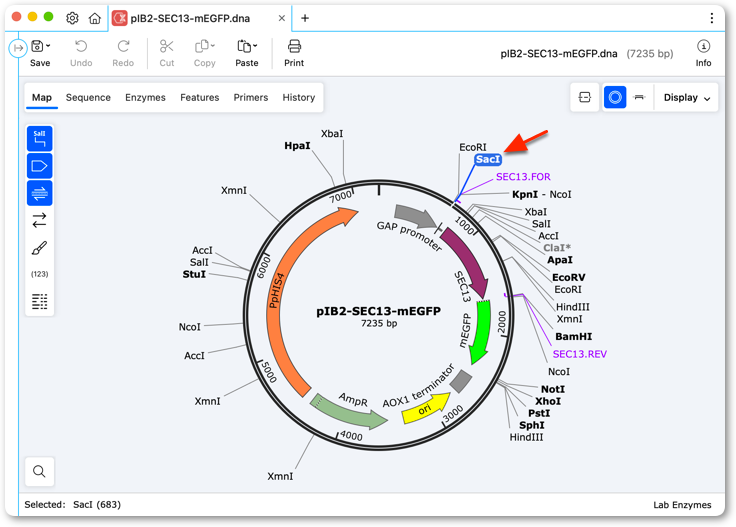Image resolution: width=736 pixels, height=527 pixels.
Task: Open the magnifier search button
Action: (39, 471)
